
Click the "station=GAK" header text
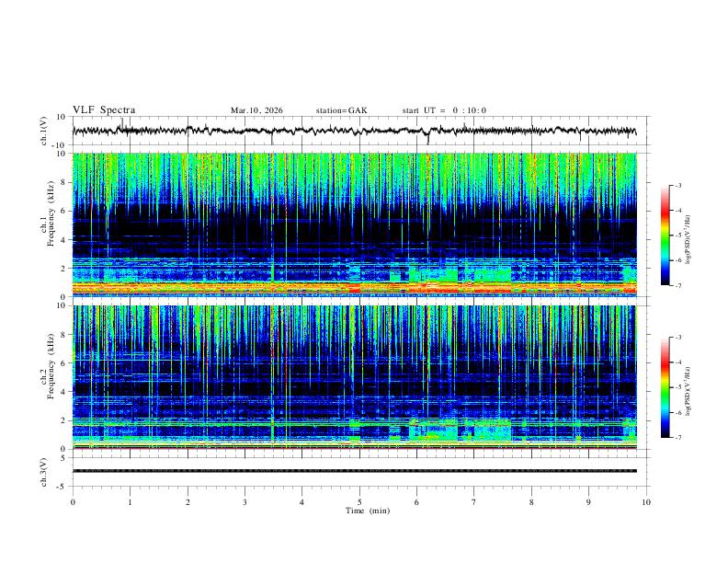[x=341, y=110]
